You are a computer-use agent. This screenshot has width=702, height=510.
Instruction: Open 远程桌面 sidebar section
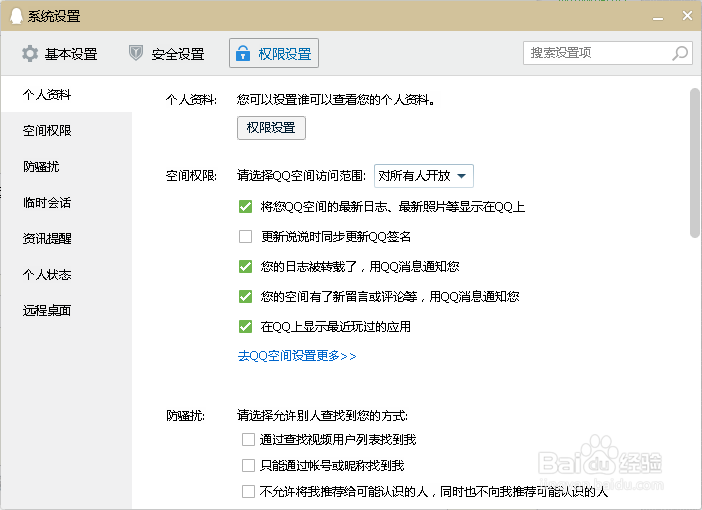pyautogui.click(x=66, y=310)
